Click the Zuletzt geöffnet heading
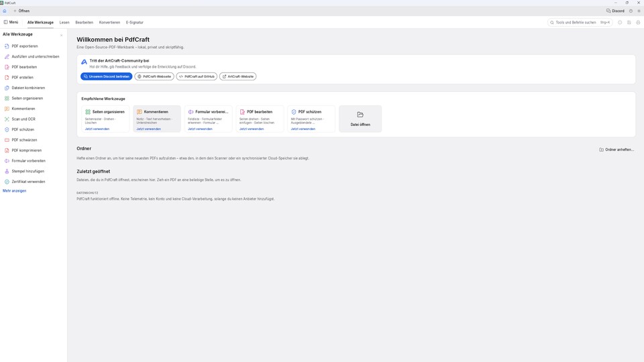Screen dimensions: 644x362 pyautogui.click(x=93, y=172)
